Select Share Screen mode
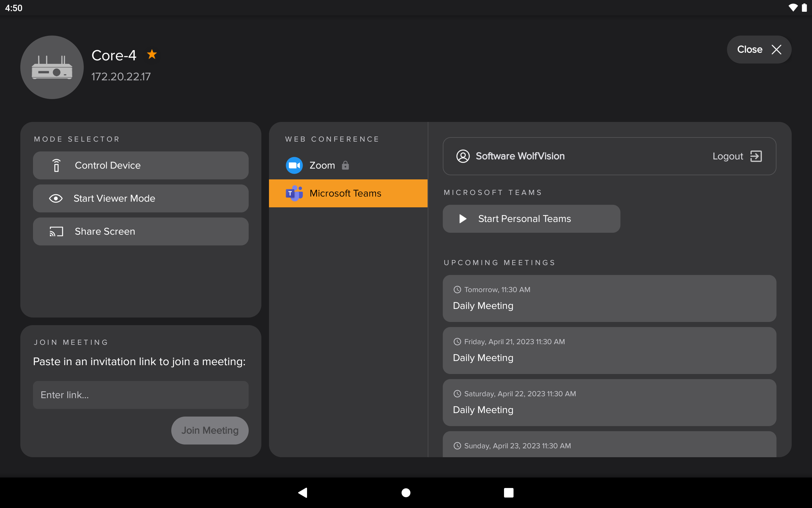 pos(141,231)
